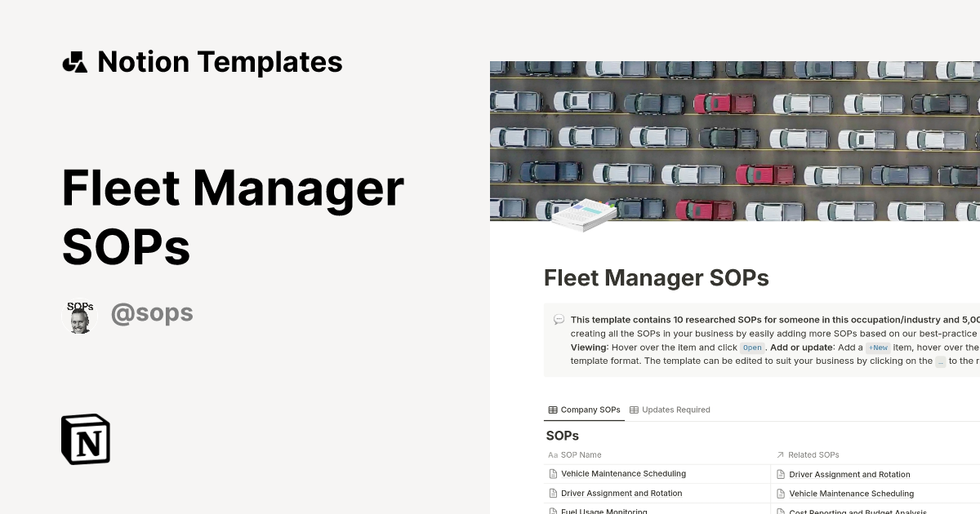Click the Notion N logo at bottom left

click(x=85, y=440)
